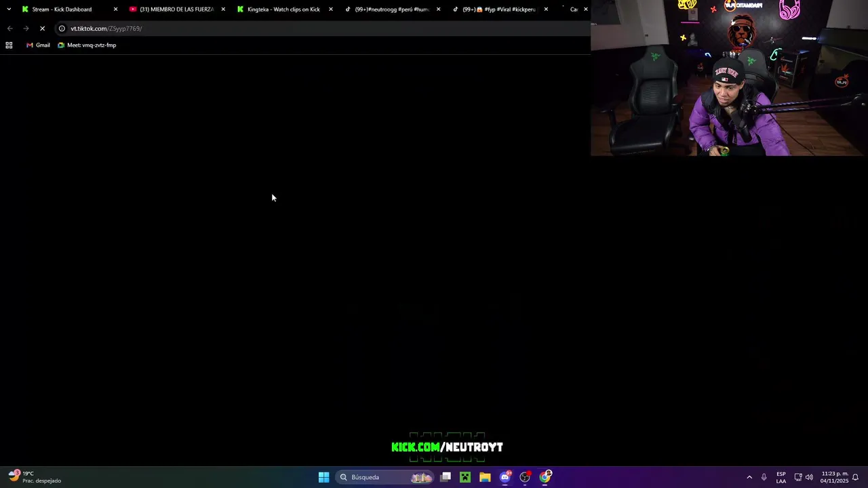Switch to Kingteka - Watch clips on Kick tab
Screen dimensions: 868x488
tap(283, 9)
